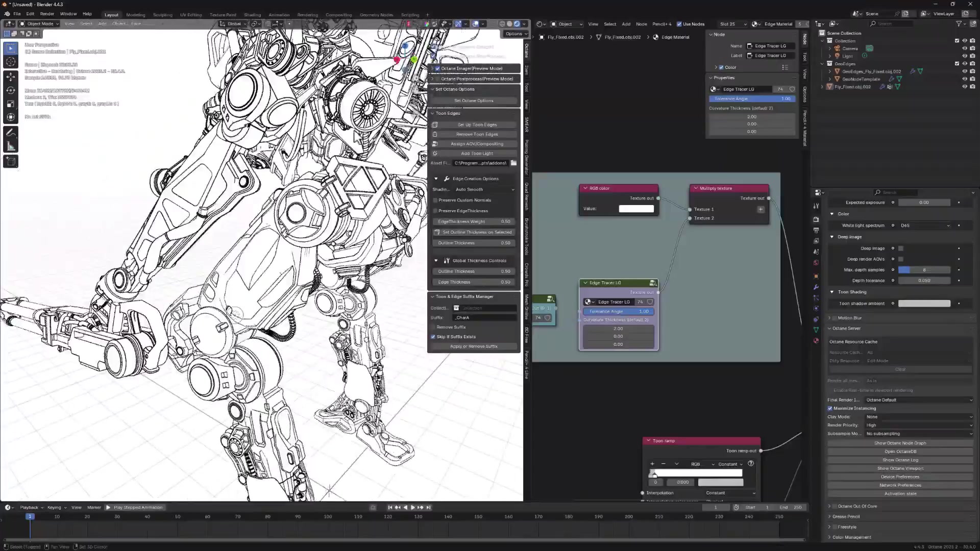The width and height of the screenshot is (980, 551).
Task: Switch to Sculpting workspace tab
Action: click(x=163, y=15)
